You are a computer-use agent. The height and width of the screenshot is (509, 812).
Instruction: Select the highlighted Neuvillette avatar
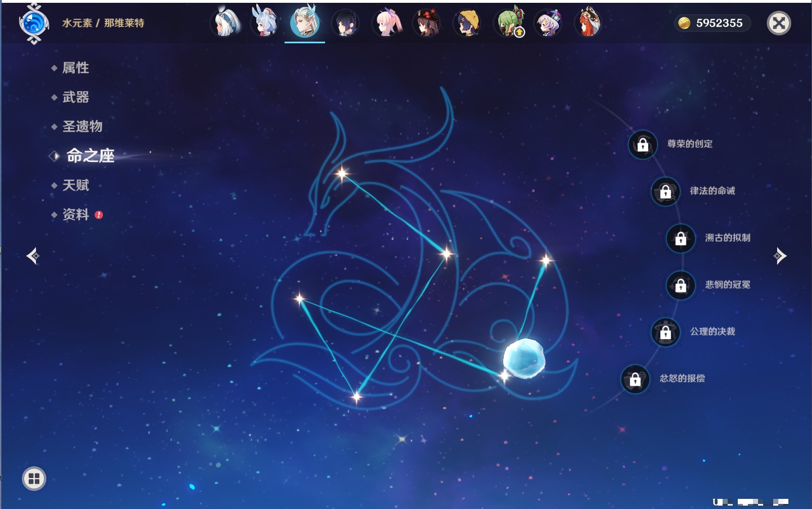point(305,22)
